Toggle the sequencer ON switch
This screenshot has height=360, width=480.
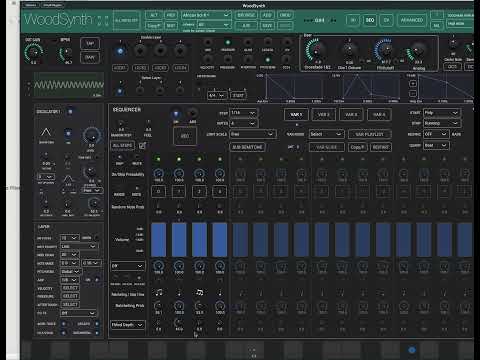pos(176,114)
